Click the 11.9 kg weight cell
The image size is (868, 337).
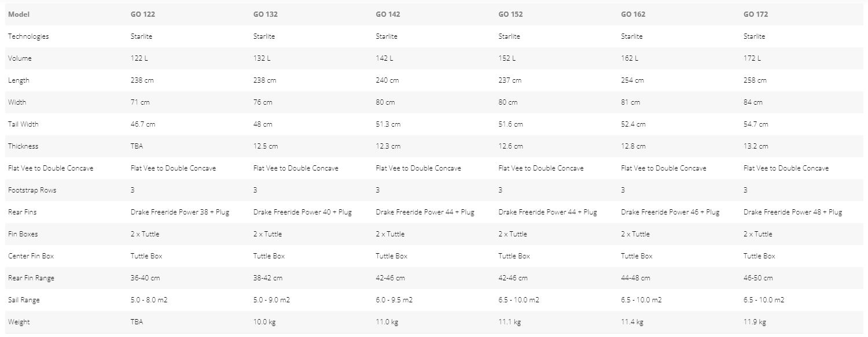tap(755, 322)
